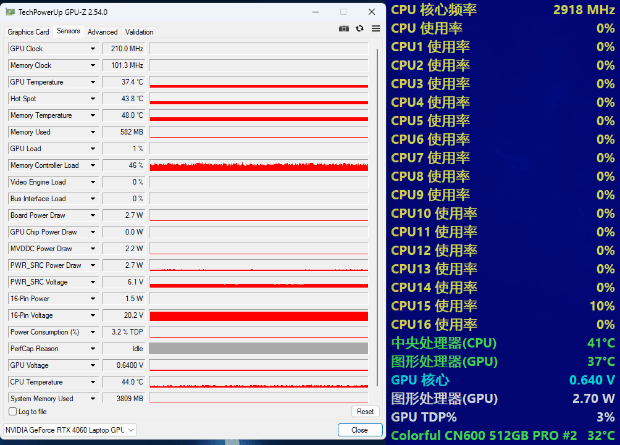
Task: Open the NVIDIA GeForce RTX 4060 GPU selector
Action: (x=70, y=430)
